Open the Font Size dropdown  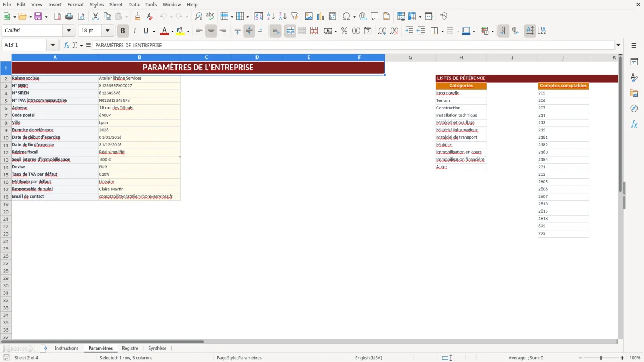pyautogui.click(x=107, y=31)
